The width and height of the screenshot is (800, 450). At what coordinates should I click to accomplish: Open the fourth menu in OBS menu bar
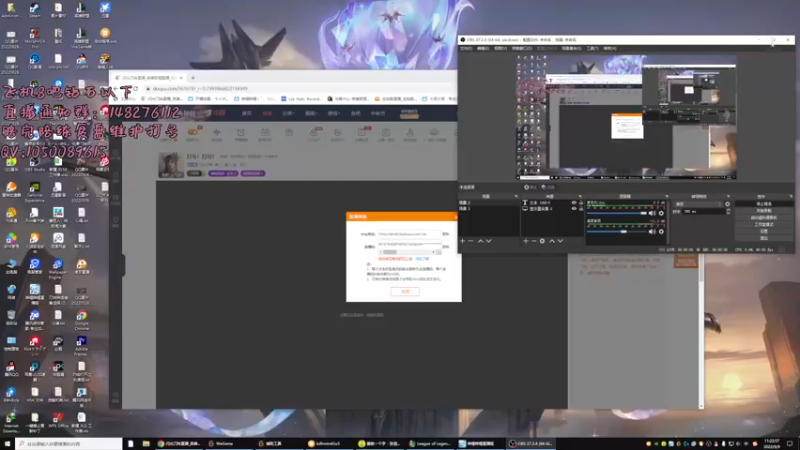[x=521, y=48]
